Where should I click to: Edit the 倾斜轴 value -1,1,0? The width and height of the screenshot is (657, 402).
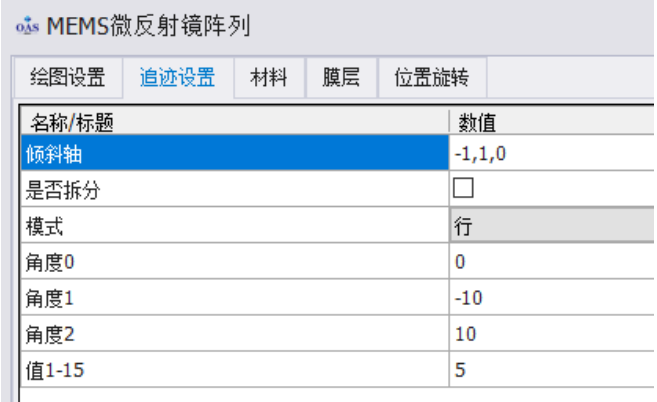point(552,153)
